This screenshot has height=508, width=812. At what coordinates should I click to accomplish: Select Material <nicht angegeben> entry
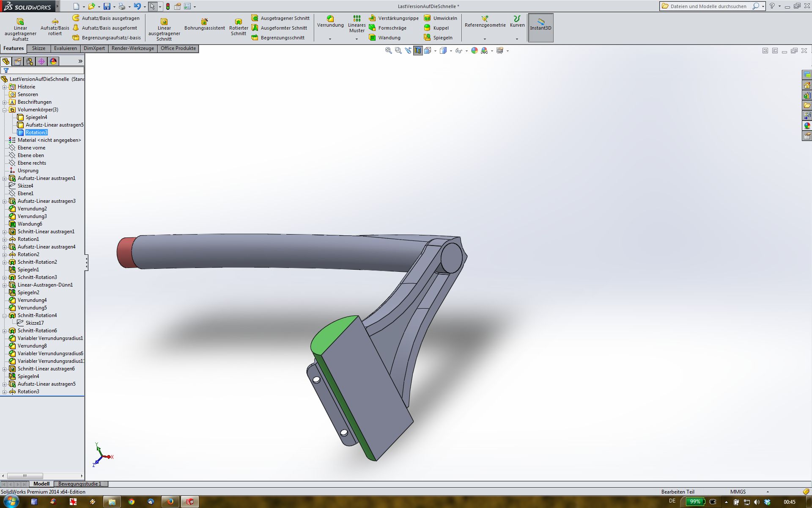click(45, 140)
